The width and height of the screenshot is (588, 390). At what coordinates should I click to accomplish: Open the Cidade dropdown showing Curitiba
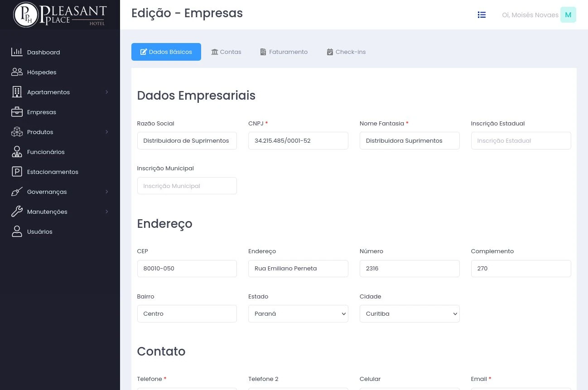click(410, 314)
